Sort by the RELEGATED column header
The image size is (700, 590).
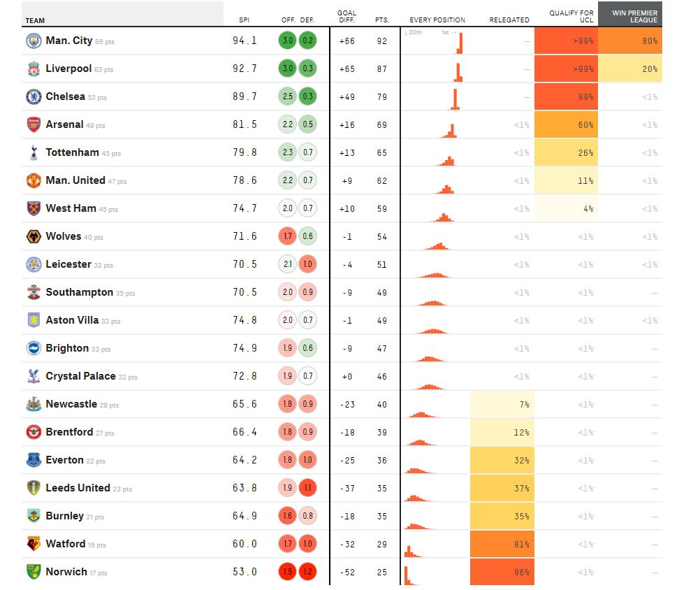pos(509,20)
